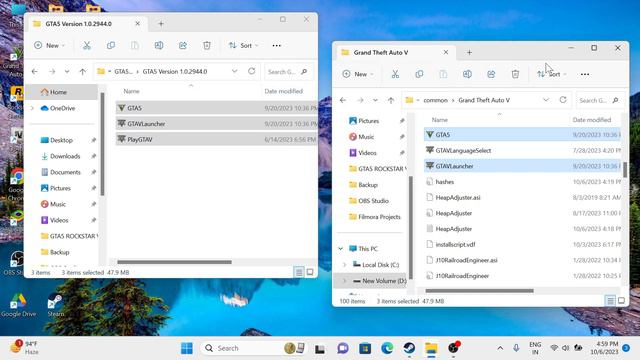640x360 pixels.
Task: Select GTAVLanguageSelect file
Action: coord(522,150)
